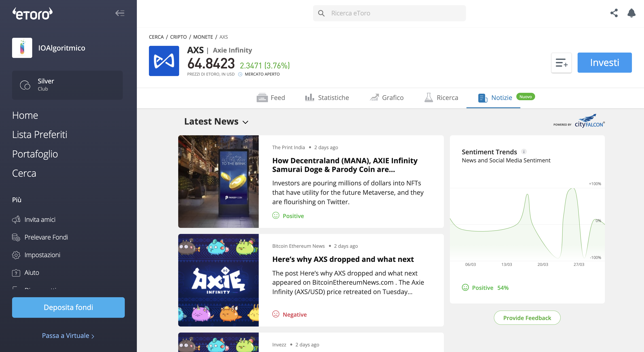Click the Positive smiley icon on first article
The height and width of the screenshot is (352, 644).
click(x=276, y=216)
